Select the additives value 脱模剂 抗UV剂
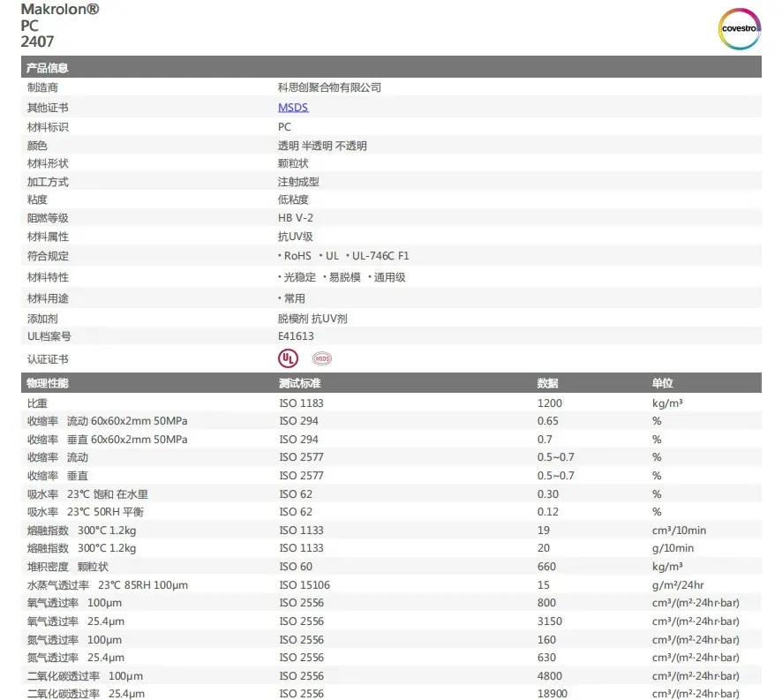This screenshot has width=782, height=700. (x=312, y=319)
